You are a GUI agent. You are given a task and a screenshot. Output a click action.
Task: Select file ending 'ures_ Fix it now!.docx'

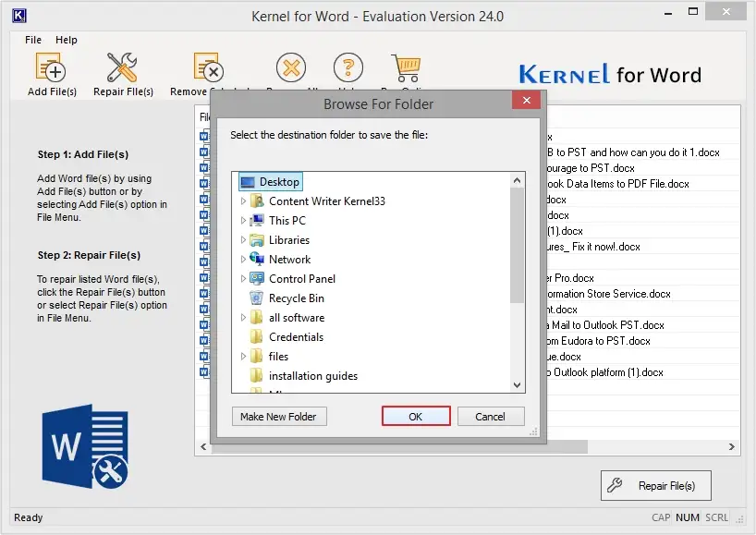pos(593,247)
